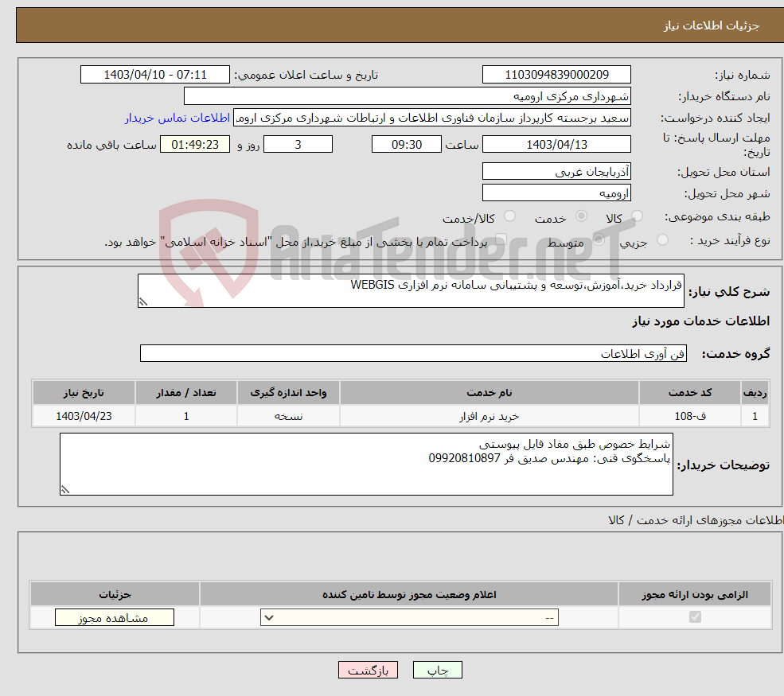Click the چاپ print button
The image size is (784, 696).
[438, 670]
